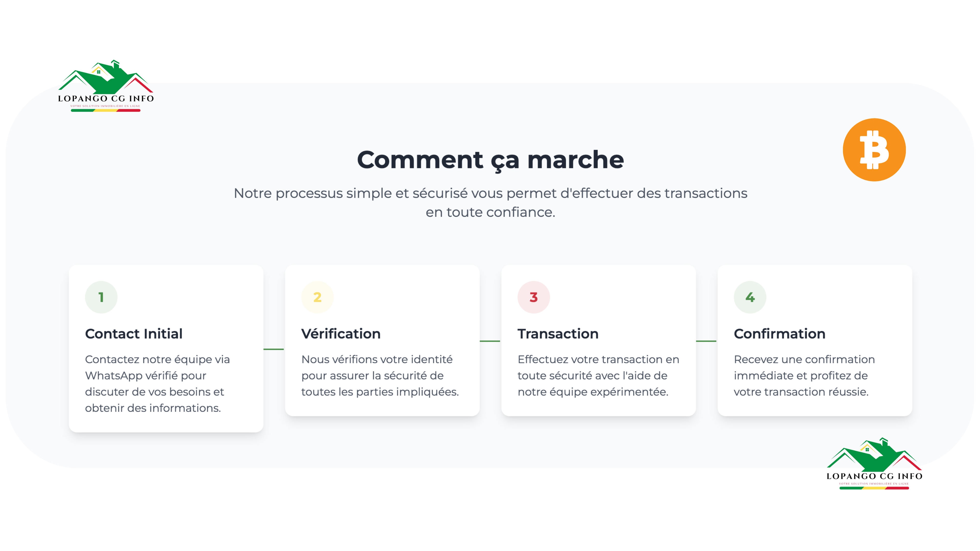The image size is (980, 551).
Task: Click the WhatsApp vérifié description text
Action: point(157,384)
